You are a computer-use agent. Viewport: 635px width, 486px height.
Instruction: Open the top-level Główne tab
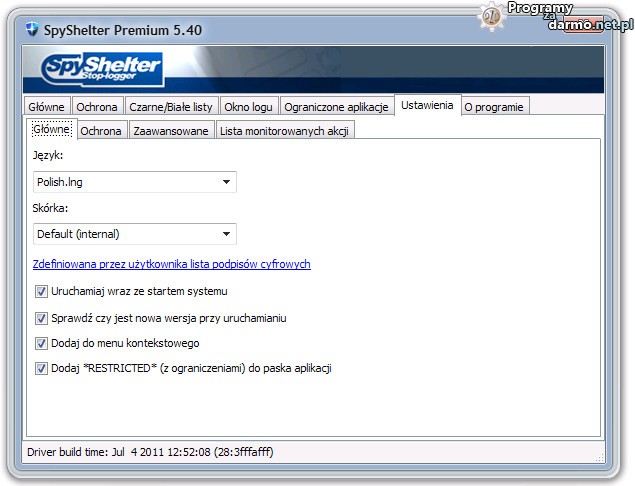click(x=47, y=107)
